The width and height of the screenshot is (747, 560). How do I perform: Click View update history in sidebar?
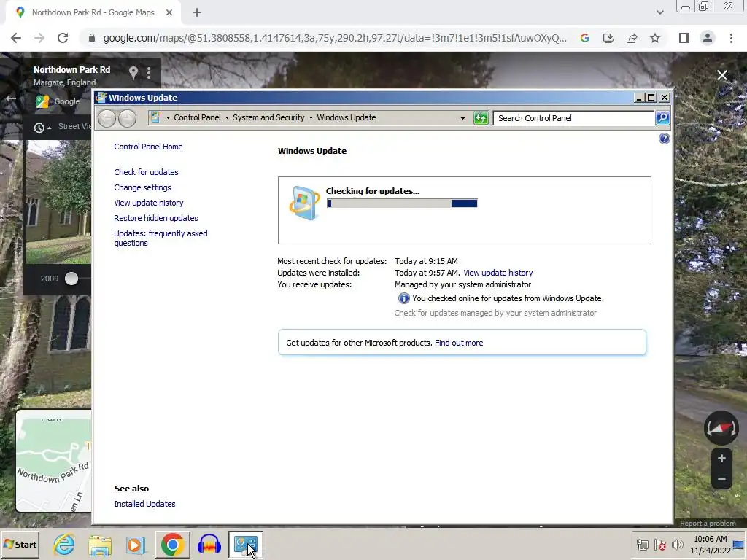149,203
